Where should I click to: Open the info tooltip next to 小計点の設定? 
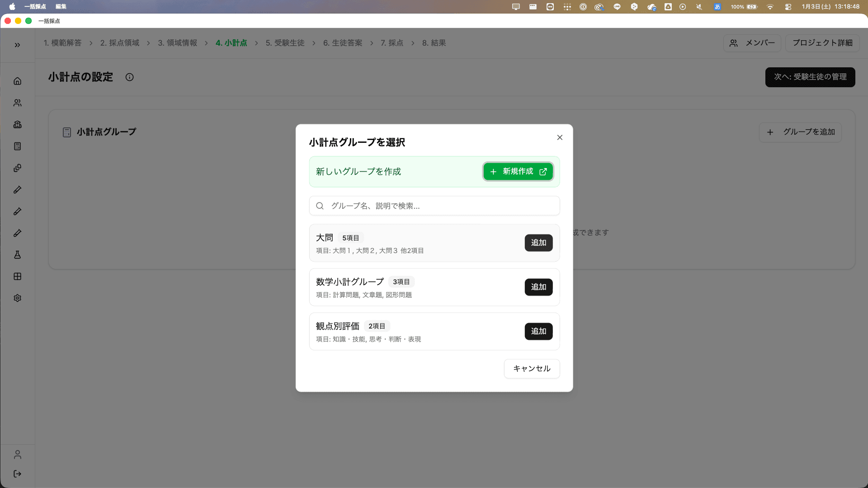point(129,77)
